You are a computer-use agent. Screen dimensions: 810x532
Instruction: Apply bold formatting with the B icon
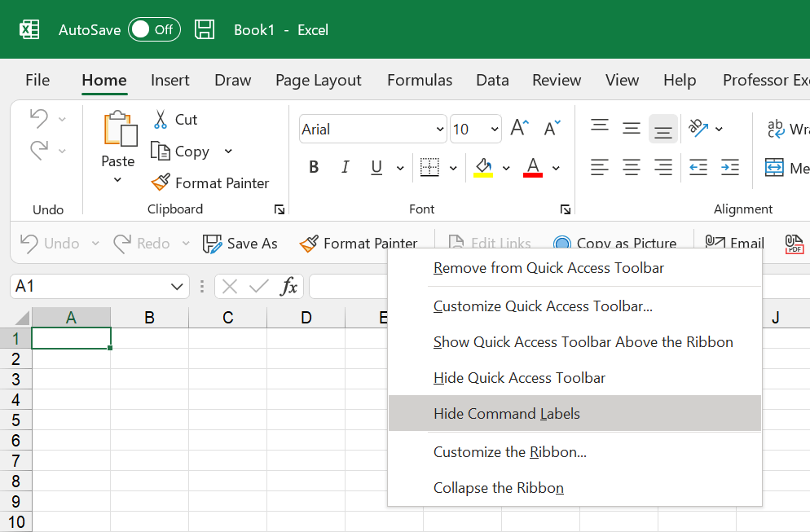click(x=314, y=166)
